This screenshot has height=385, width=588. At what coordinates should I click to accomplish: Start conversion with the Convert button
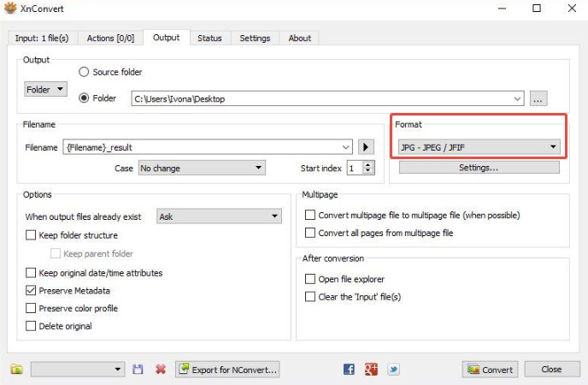tap(490, 370)
